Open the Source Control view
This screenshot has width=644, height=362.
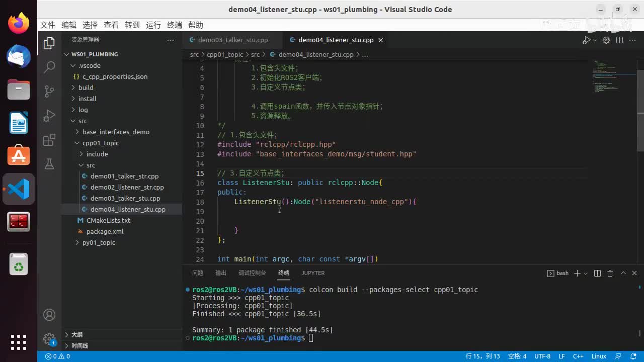49,92
